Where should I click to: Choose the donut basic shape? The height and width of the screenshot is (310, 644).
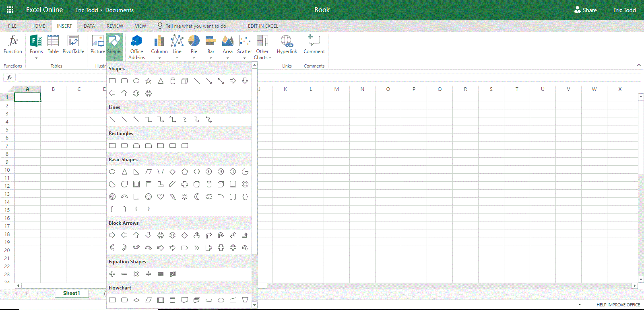tap(245, 184)
